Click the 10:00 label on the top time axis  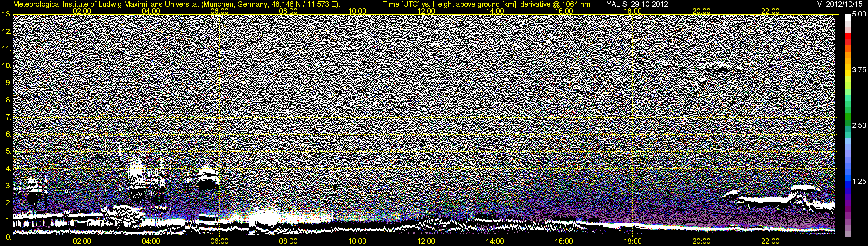[357, 11]
